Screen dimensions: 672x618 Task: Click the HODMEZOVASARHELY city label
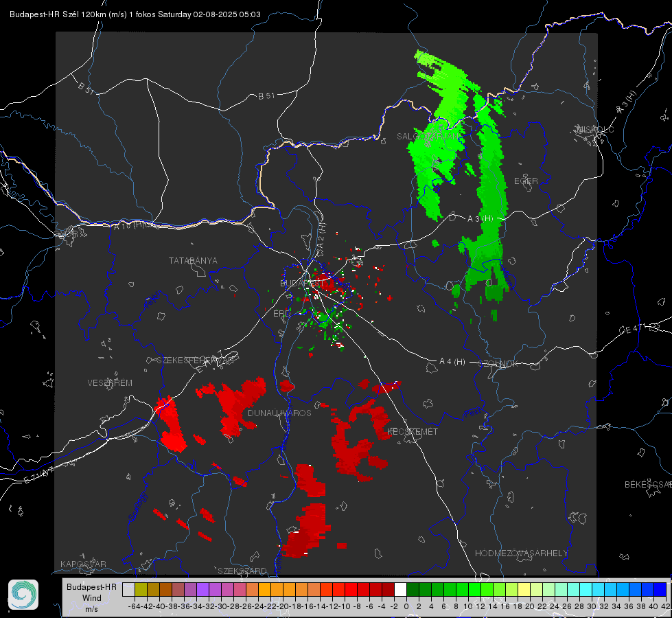pyautogui.click(x=521, y=553)
